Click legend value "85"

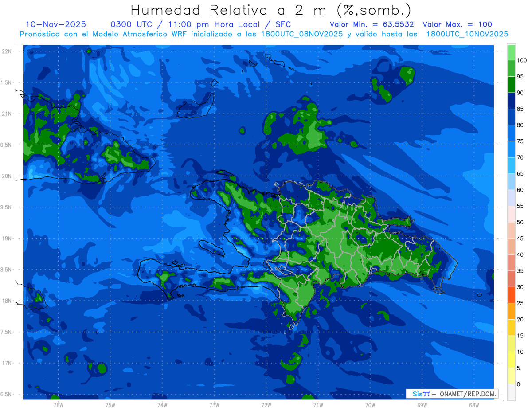pos(520,109)
